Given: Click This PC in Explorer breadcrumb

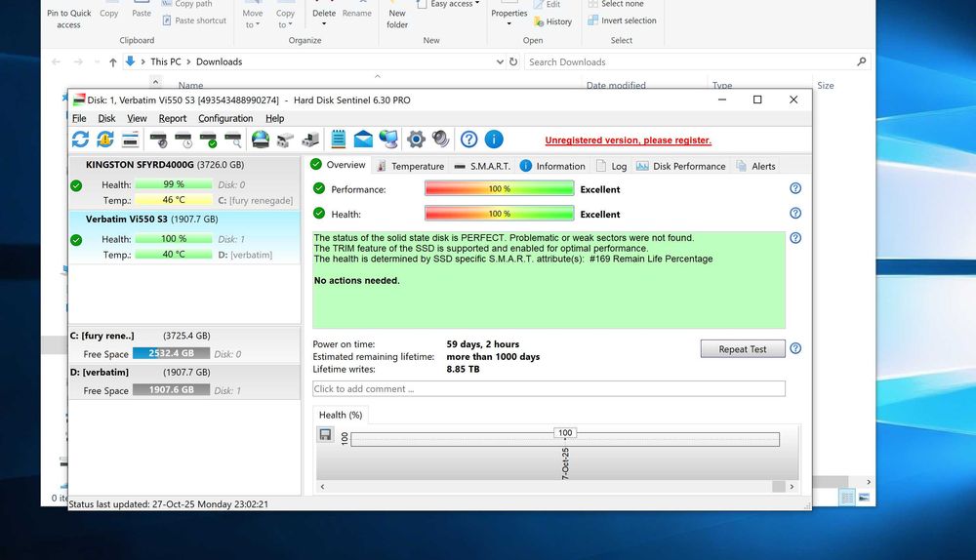Looking at the screenshot, I should coord(166,61).
